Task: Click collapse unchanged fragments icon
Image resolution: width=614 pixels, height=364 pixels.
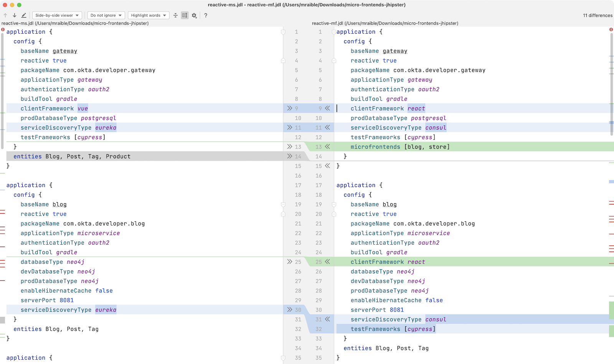Action: click(x=175, y=15)
